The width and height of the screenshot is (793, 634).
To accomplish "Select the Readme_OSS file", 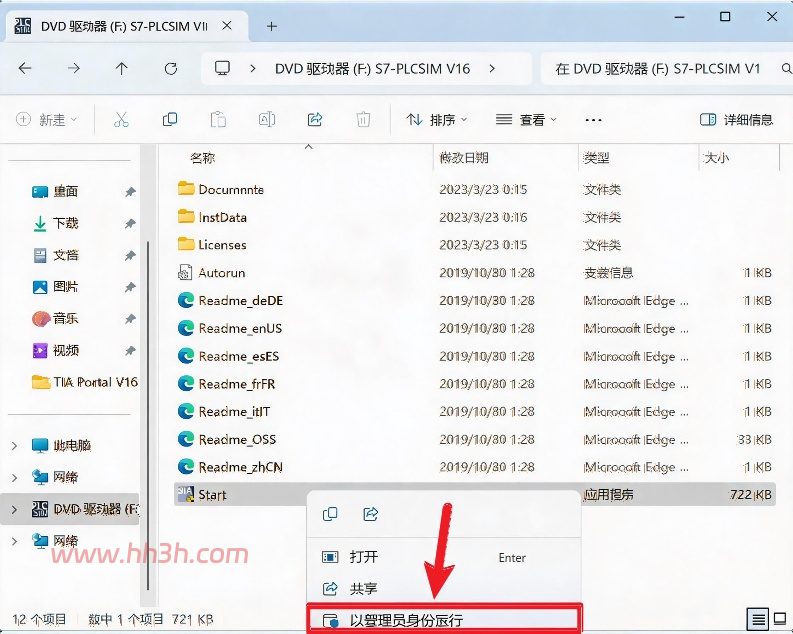I will [x=227, y=439].
